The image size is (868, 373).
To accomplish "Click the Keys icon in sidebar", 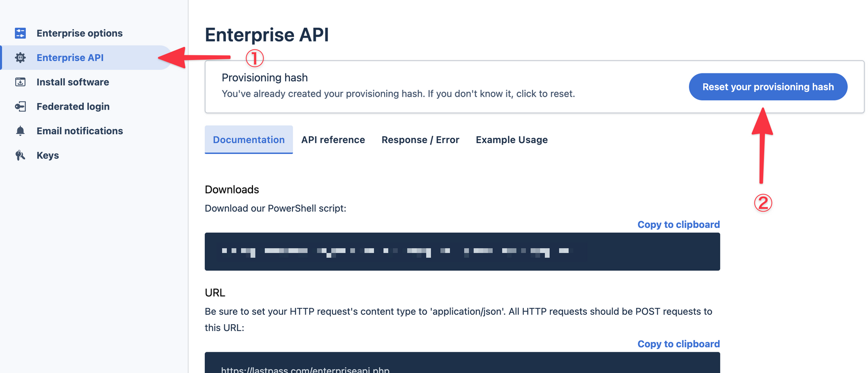I will click(x=20, y=155).
